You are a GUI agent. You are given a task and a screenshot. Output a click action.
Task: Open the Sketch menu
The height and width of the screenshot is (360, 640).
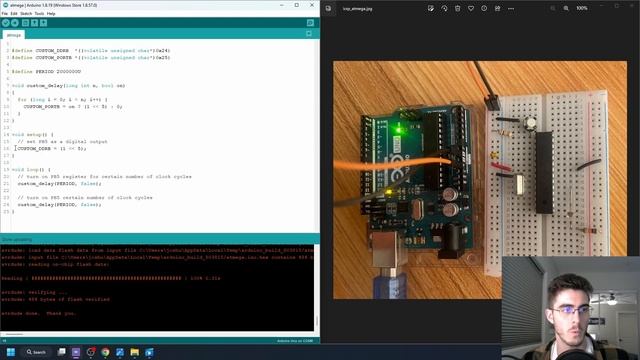(x=26, y=13)
